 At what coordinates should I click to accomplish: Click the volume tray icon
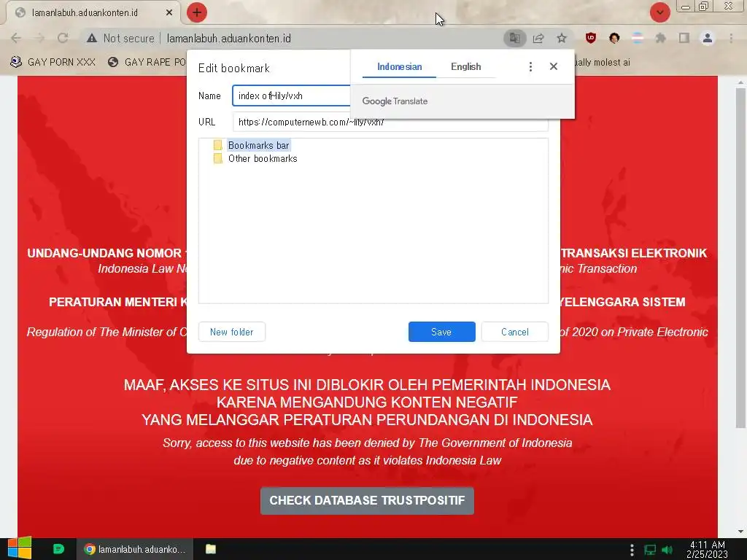point(667,550)
